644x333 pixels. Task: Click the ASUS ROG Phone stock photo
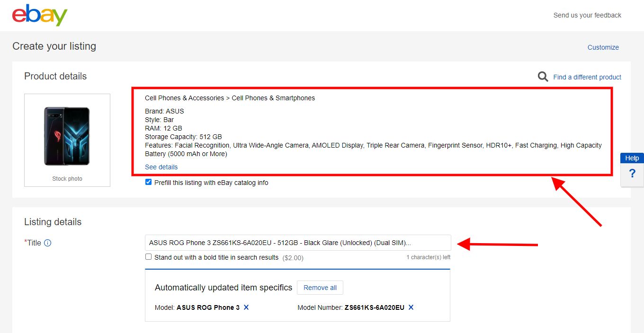67,136
